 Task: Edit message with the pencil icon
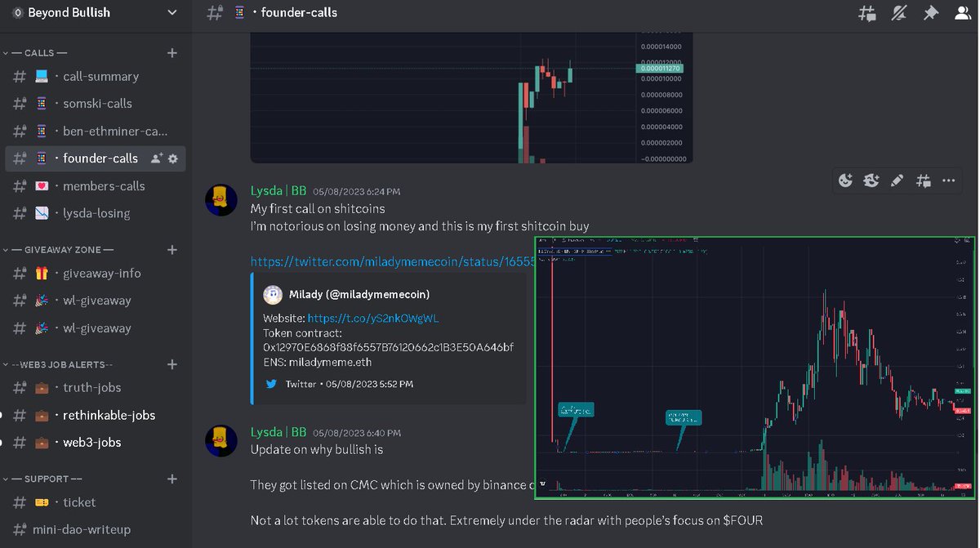(x=897, y=181)
